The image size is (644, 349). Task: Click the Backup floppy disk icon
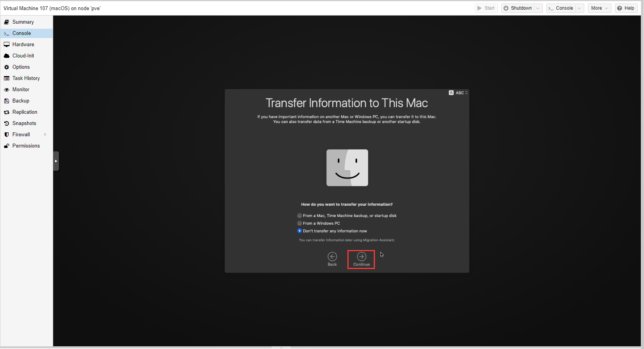7,101
